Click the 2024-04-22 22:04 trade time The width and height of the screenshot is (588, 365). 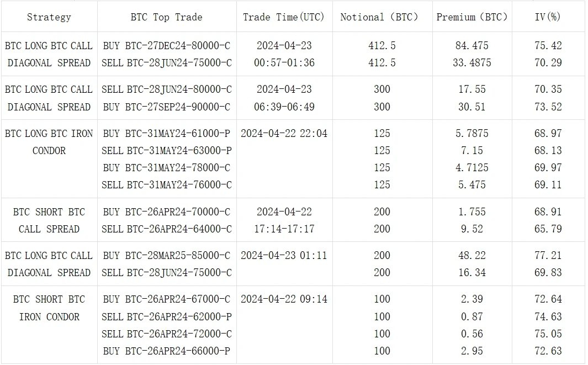[284, 134]
